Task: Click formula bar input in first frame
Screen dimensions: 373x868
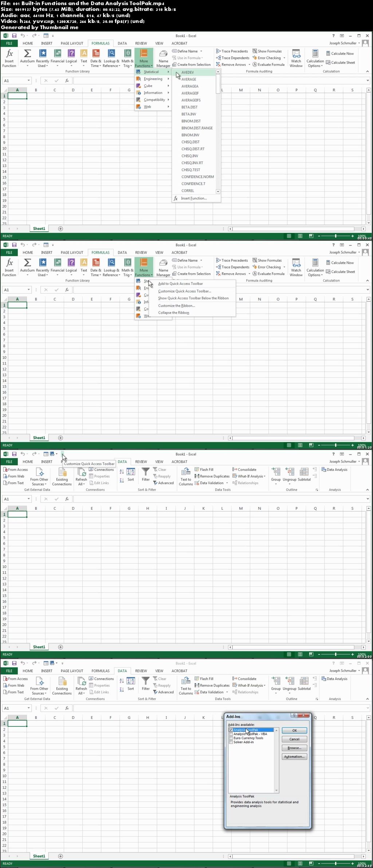Action: [x=219, y=81]
